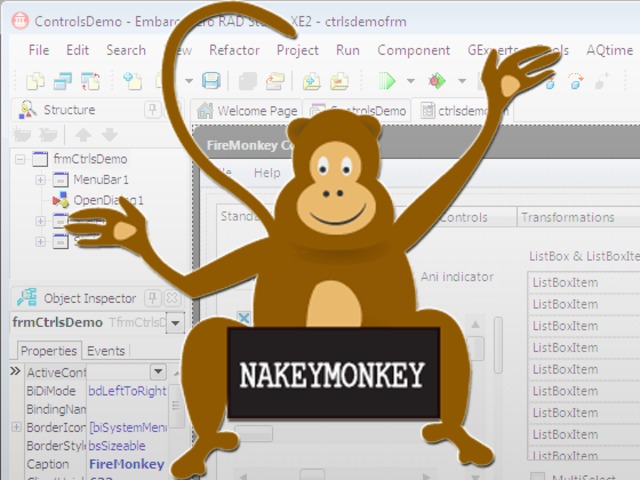The height and width of the screenshot is (480, 640).
Task: Click the RAD Studio app icon in title bar
Action: click(20, 20)
